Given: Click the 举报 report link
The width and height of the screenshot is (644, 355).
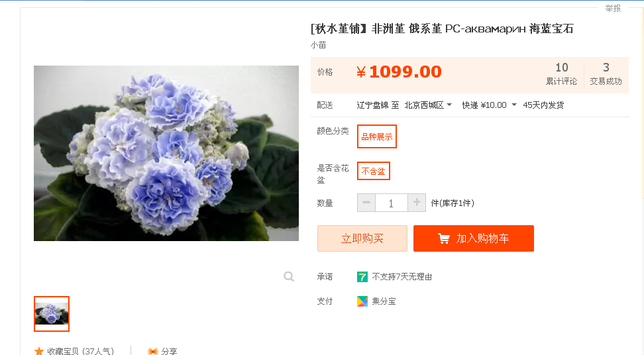Looking at the screenshot, I should coord(614,8).
